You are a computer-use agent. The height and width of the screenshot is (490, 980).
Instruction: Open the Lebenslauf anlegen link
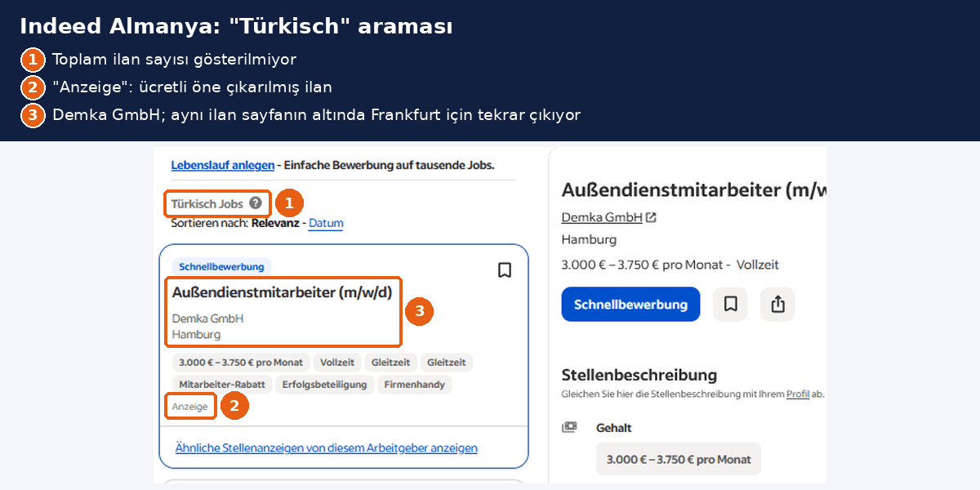223,165
